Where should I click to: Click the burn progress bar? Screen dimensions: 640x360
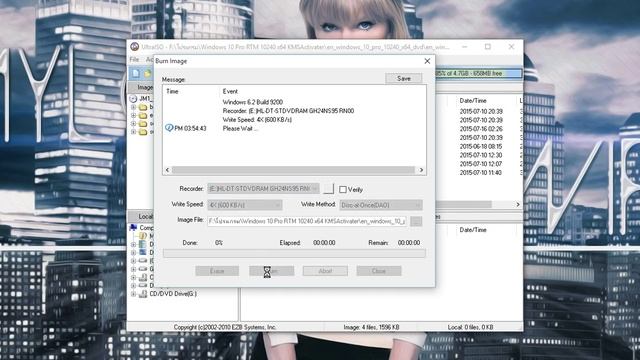[294, 253]
